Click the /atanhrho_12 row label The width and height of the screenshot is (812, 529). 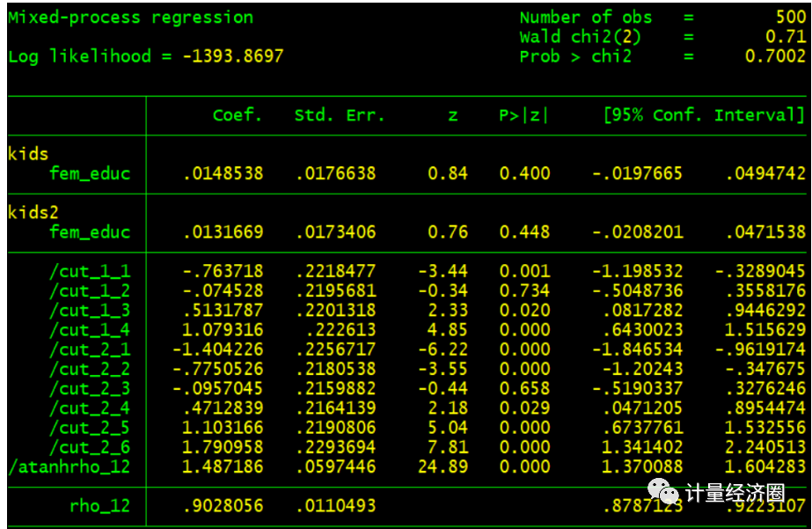(x=69, y=467)
